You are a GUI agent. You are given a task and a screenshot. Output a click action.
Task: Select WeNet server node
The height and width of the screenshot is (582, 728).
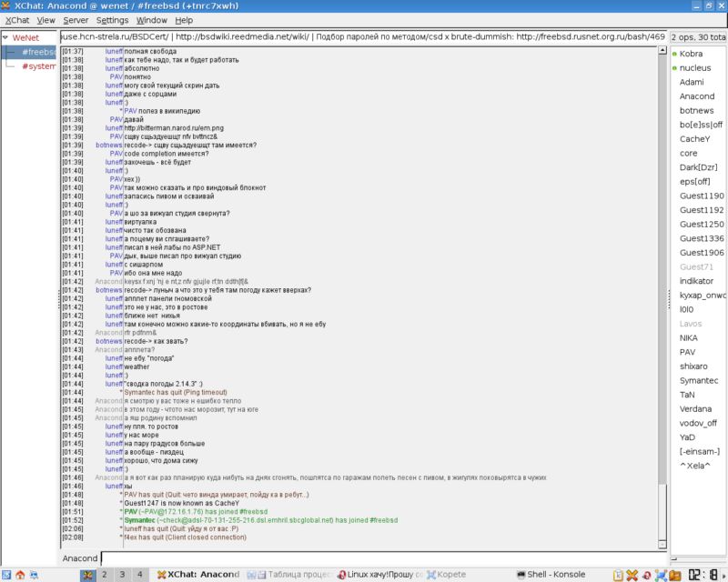click(x=25, y=37)
